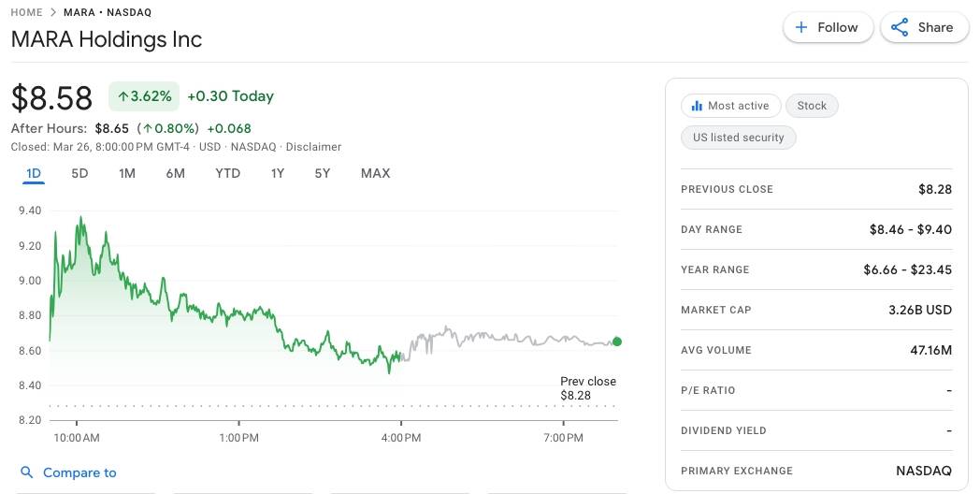Switch to the 1M chart tab
This screenshot has height=494, width=980.
pos(127,173)
